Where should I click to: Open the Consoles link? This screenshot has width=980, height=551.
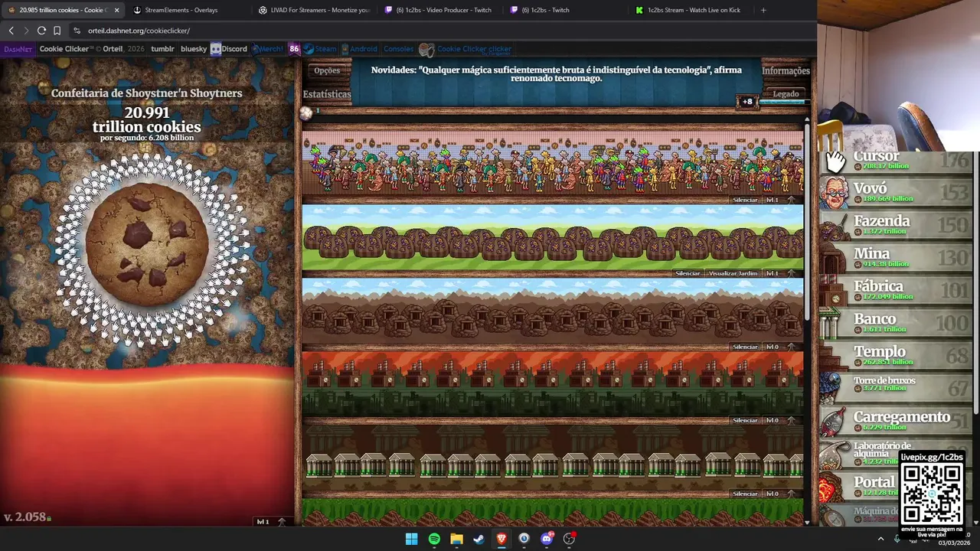coord(398,49)
